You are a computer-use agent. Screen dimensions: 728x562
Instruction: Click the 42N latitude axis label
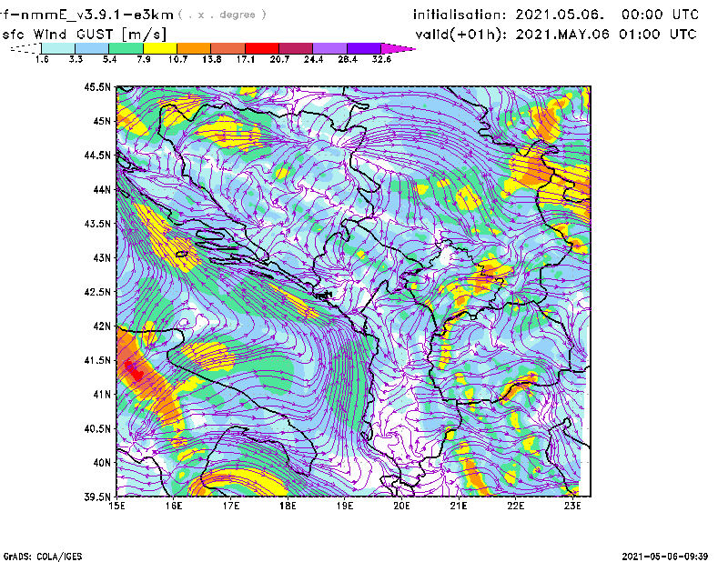coord(102,326)
